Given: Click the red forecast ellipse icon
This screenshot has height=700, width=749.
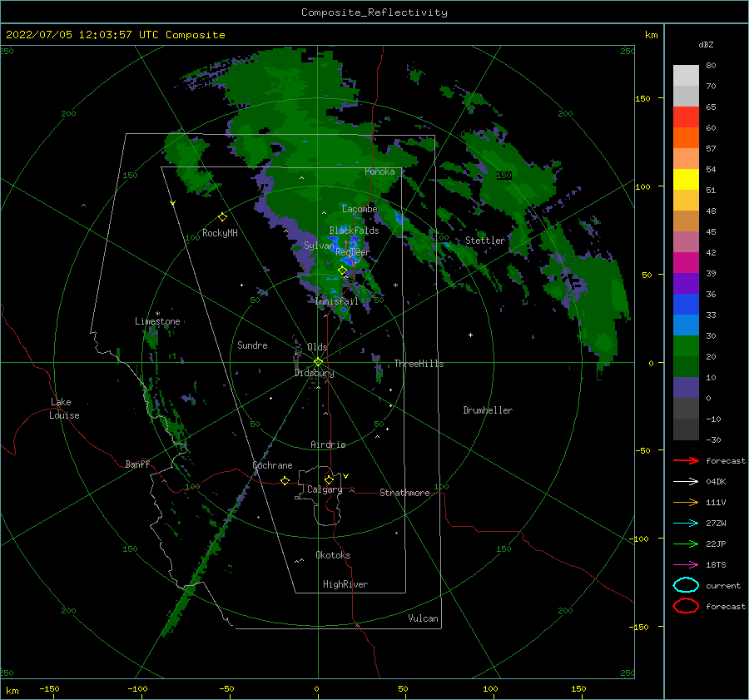Looking at the screenshot, I should tap(686, 606).
